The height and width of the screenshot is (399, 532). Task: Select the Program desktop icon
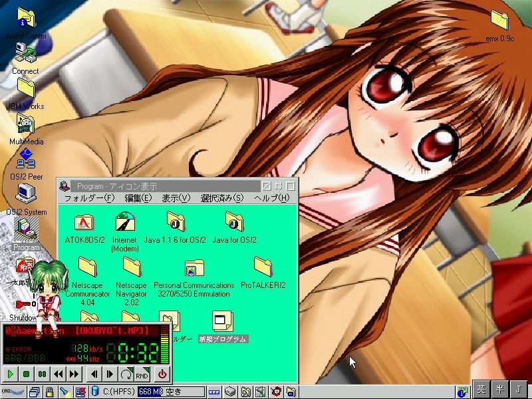point(26,229)
